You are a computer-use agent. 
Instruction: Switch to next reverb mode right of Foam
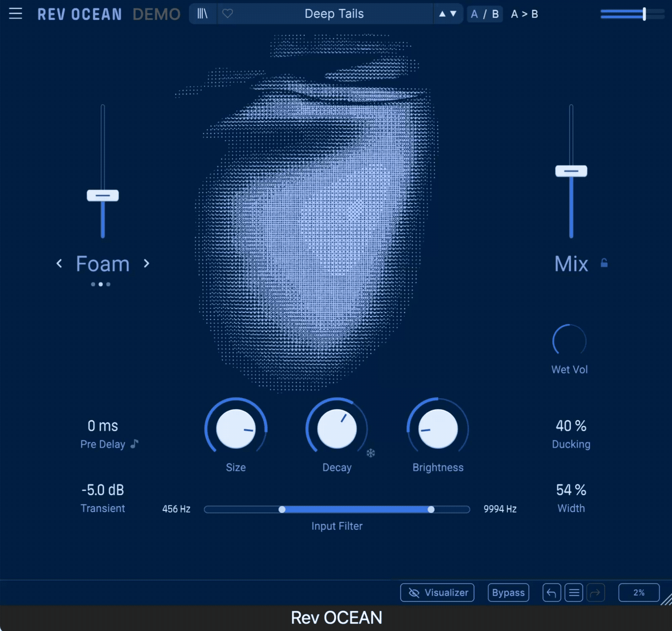click(146, 264)
